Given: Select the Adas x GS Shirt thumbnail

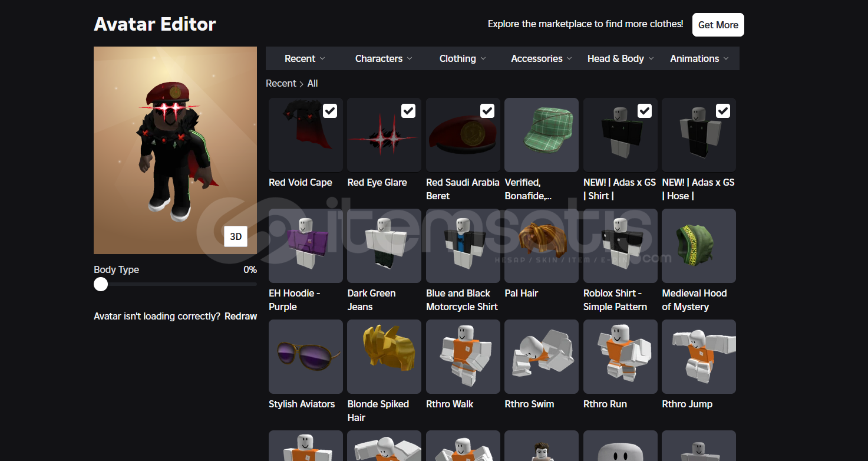Looking at the screenshot, I should (620, 135).
